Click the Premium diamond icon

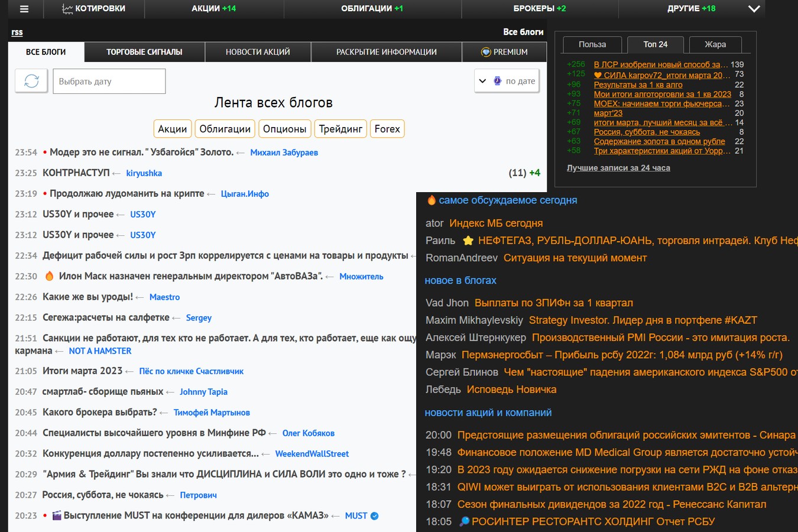pos(486,52)
